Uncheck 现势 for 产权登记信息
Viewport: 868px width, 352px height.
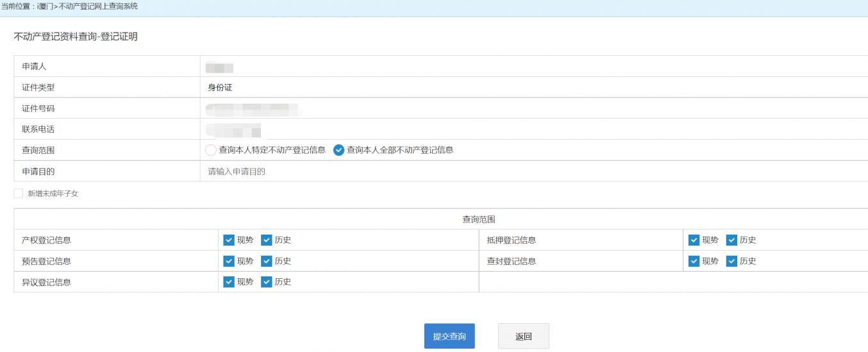(x=228, y=240)
